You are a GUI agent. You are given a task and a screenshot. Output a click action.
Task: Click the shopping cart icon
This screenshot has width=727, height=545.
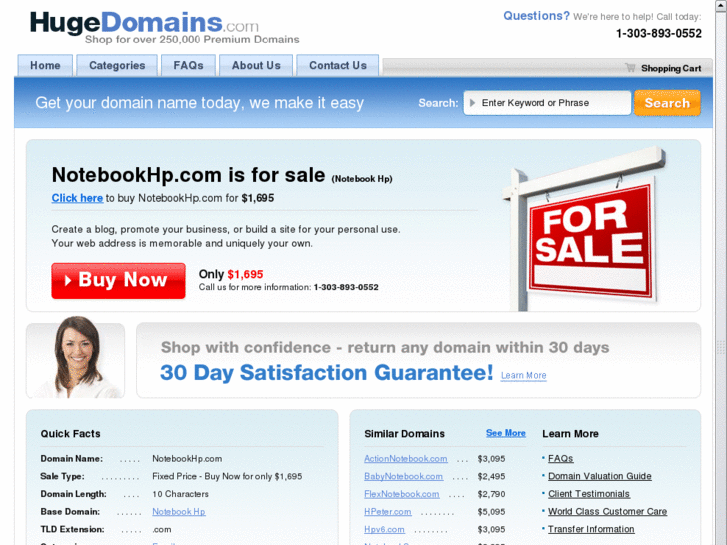point(630,68)
